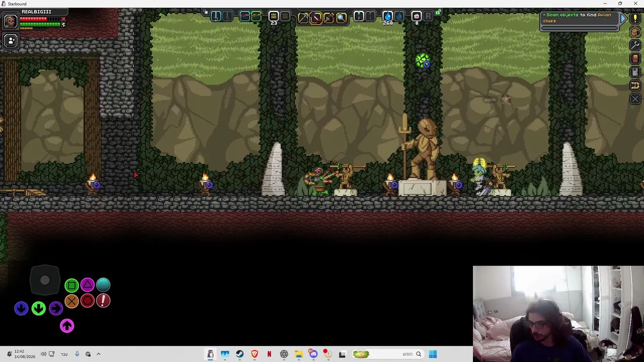Open ChatGPT from the taskbar
The image size is (644, 362).
tap(284, 354)
